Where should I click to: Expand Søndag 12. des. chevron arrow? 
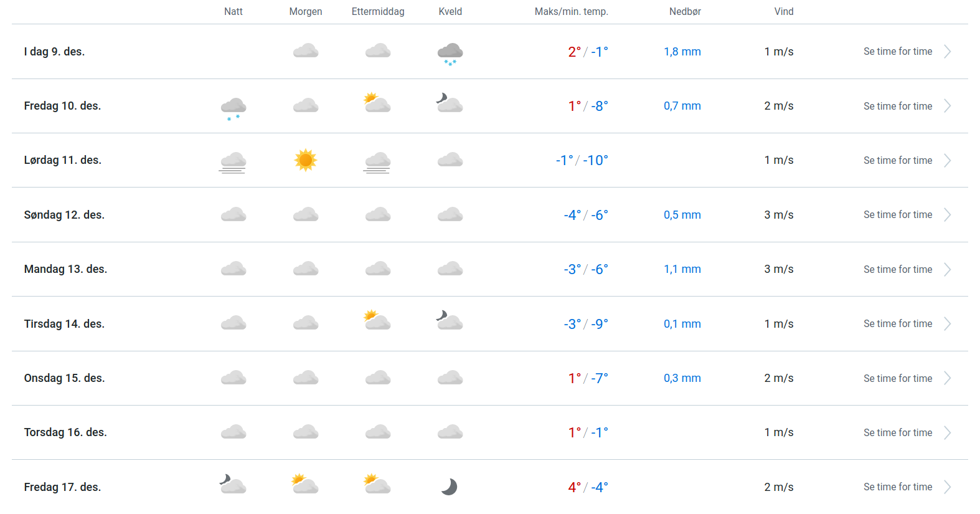[947, 215]
